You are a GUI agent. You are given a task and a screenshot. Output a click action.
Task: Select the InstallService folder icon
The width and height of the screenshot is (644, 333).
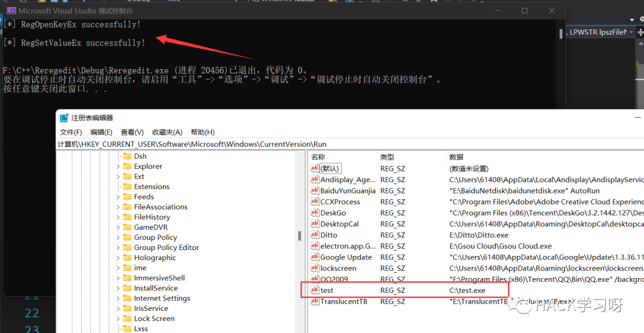coord(127,288)
